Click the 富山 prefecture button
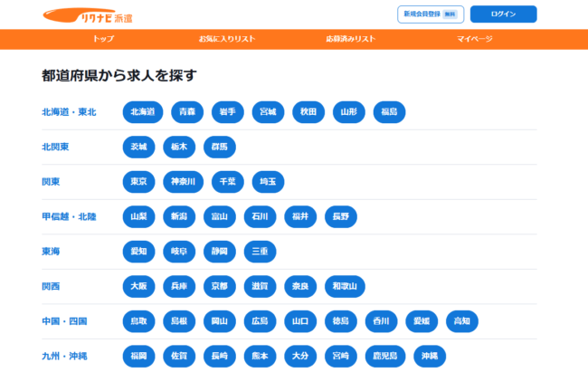The image size is (588, 372). (x=220, y=216)
